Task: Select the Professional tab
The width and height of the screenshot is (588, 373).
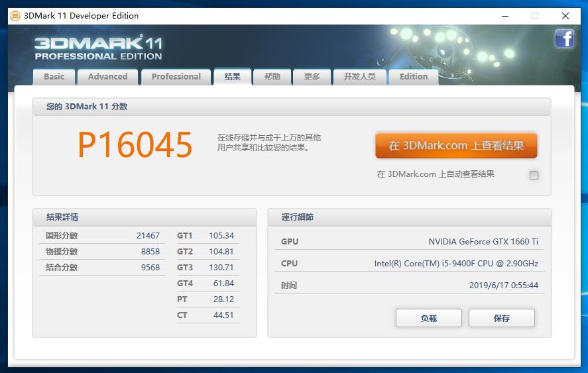Action: 176,77
